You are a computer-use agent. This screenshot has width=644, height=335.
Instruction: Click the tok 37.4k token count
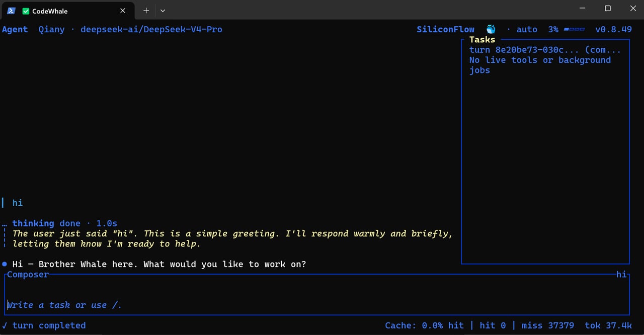pyautogui.click(x=608, y=325)
